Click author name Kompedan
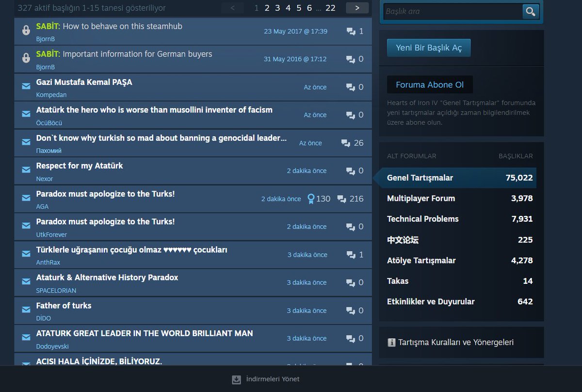 click(x=51, y=95)
